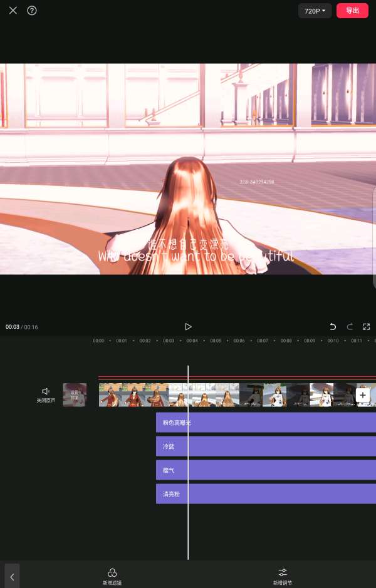Add a clip with the plus button

[x=362, y=395]
